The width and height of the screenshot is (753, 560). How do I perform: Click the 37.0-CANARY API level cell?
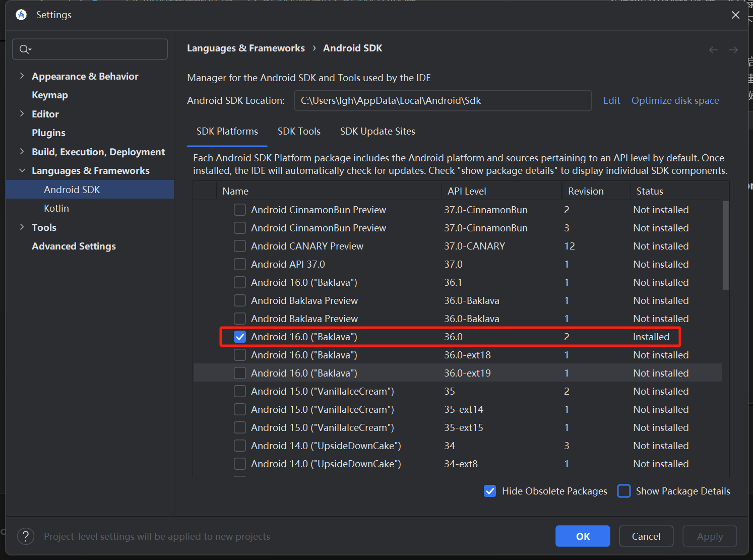tap(474, 246)
